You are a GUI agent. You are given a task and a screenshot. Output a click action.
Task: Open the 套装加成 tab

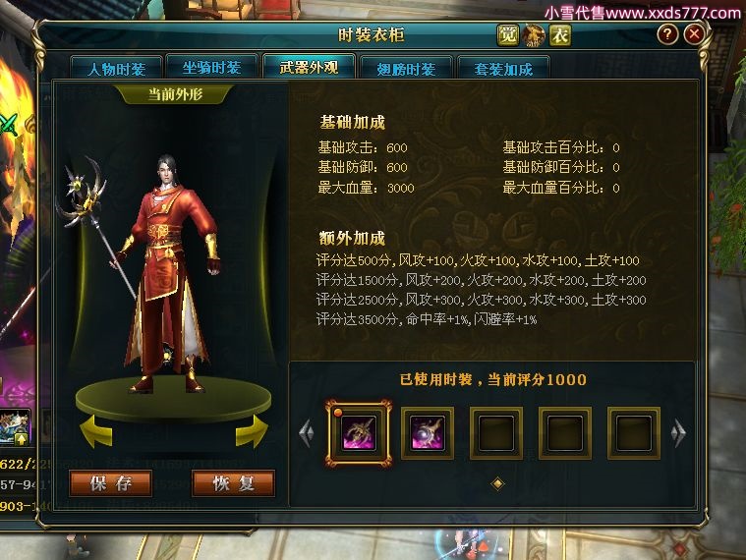click(503, 68)
